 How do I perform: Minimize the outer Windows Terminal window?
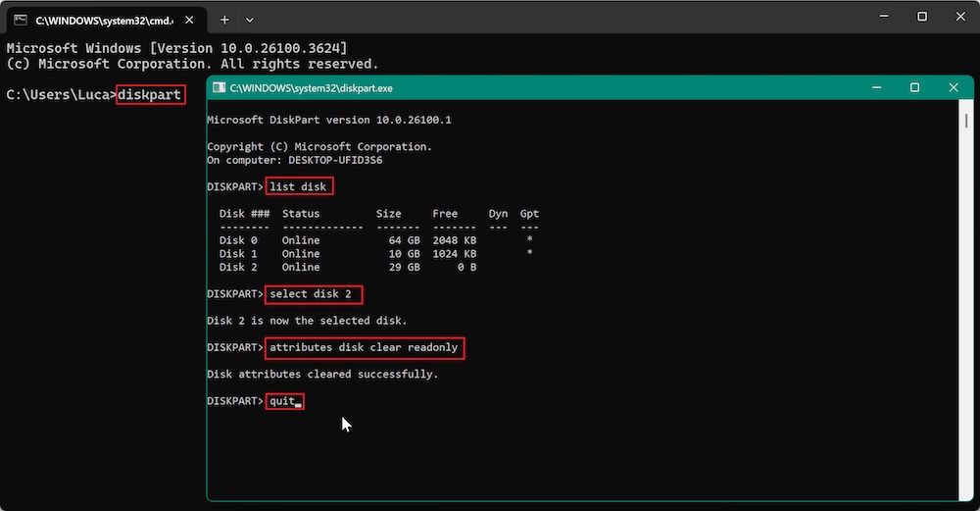(877, 17)
